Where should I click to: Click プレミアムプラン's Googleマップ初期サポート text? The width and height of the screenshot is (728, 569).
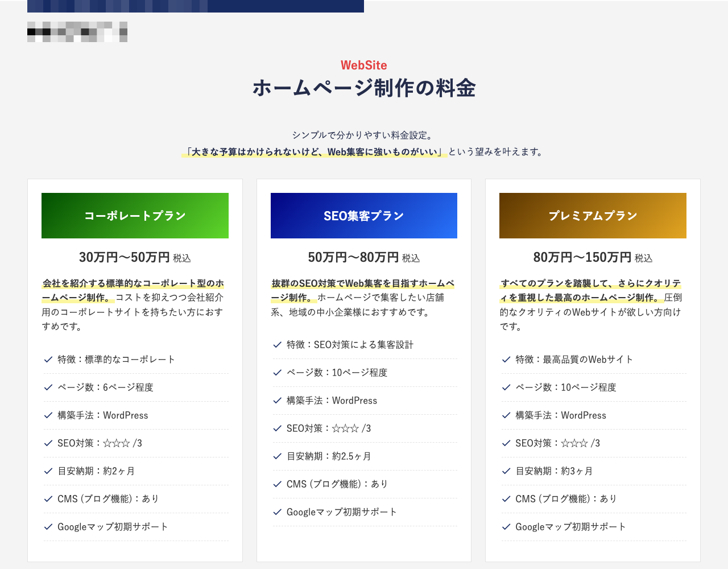pos(570,527)
